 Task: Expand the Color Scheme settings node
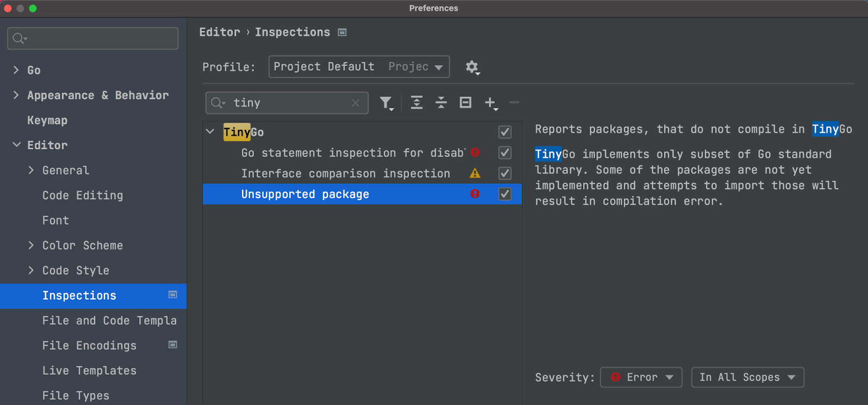[31, 245]
